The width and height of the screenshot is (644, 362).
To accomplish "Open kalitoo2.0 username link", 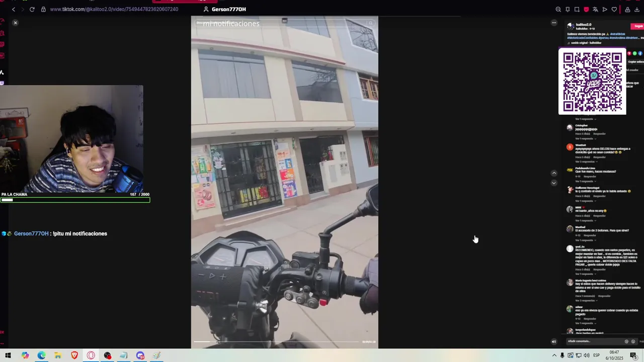I will pos(584,25).
